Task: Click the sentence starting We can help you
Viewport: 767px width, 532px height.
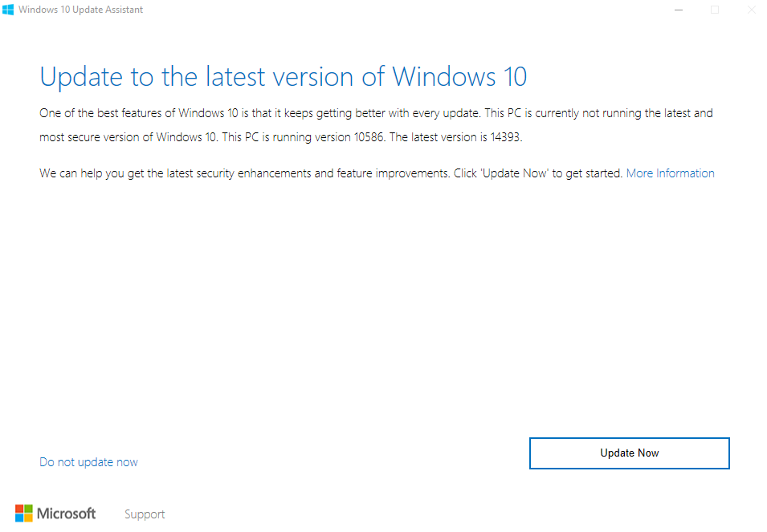Action: 245,173
